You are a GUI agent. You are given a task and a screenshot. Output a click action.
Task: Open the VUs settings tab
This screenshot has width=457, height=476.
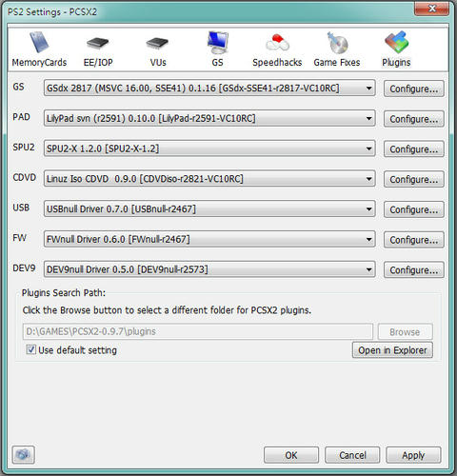tap(158, 51)
